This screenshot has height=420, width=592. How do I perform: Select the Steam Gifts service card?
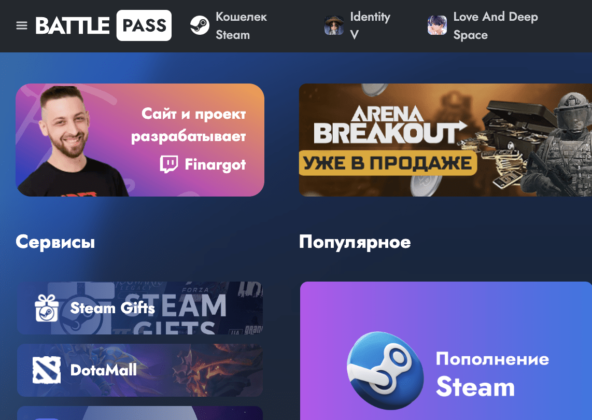point(140,308)
